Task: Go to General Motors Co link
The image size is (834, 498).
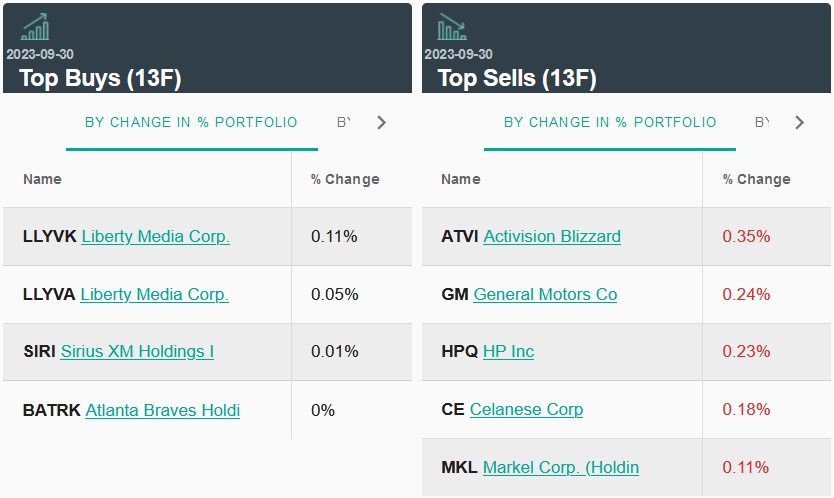Action: (x=545, y=295)
